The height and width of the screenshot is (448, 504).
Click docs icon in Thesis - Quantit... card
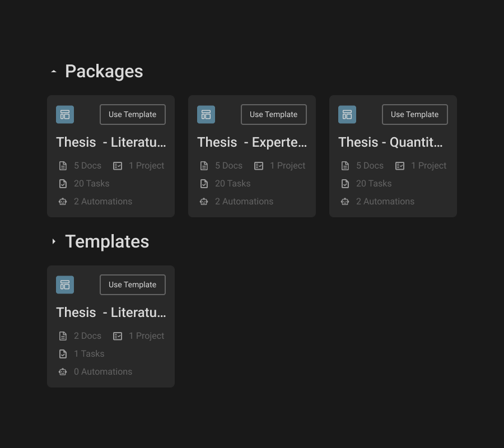click(x=345, y=166)
